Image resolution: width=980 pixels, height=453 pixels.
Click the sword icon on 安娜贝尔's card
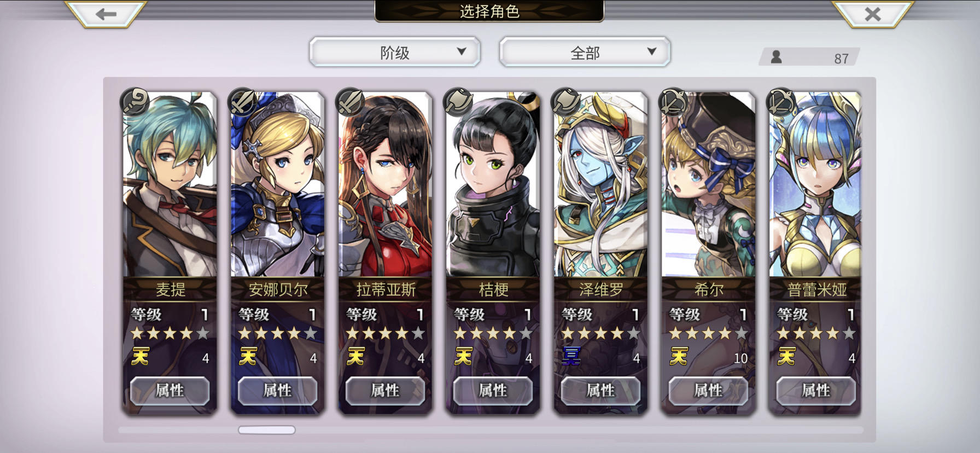(x=242, y=101)
